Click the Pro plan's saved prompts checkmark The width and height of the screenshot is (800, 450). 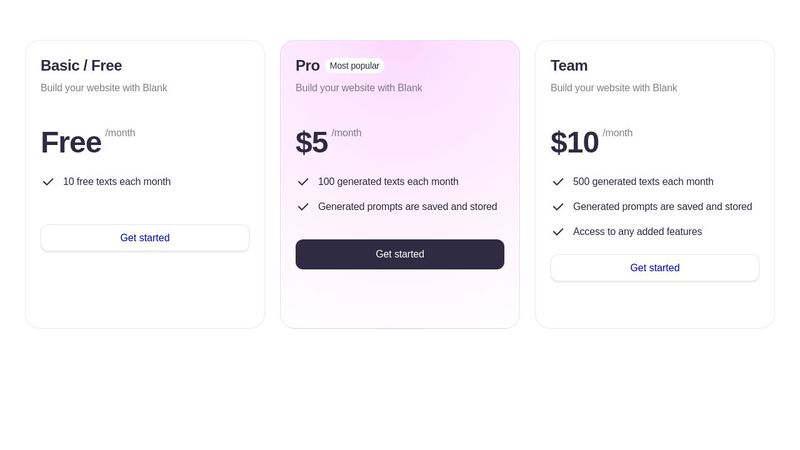[x=303, y=207]
